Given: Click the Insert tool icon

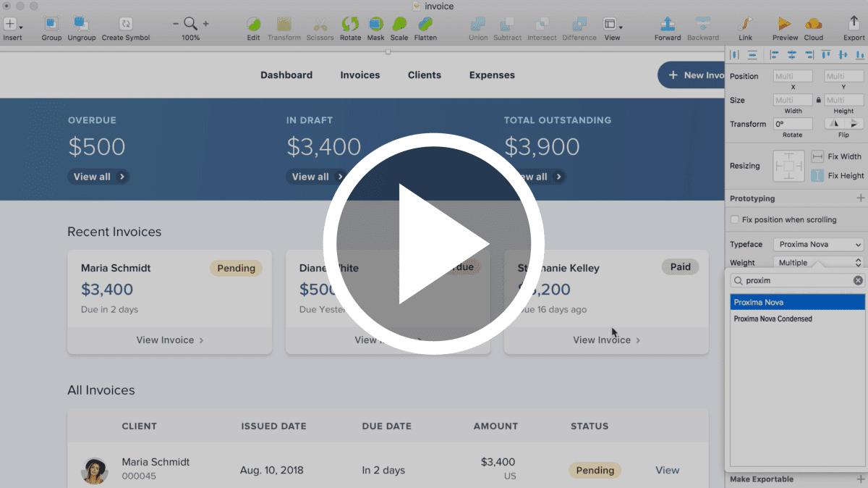Looking at the screenshot, I should click(11, 24).
